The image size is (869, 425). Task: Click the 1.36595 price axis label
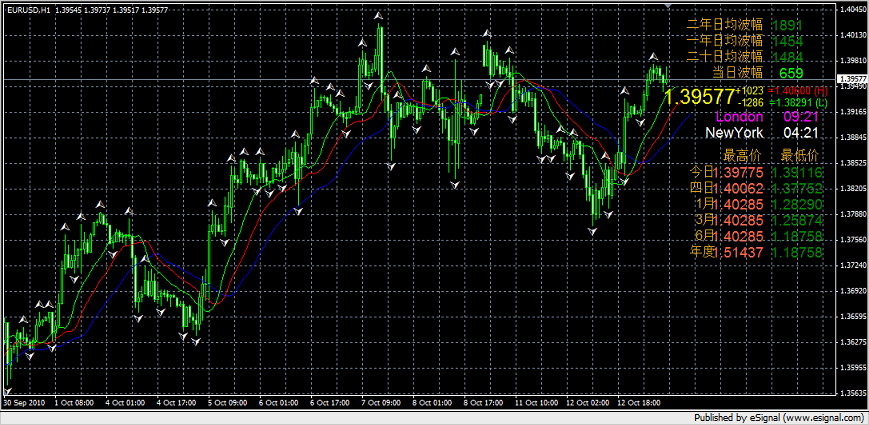pos(854,316)
